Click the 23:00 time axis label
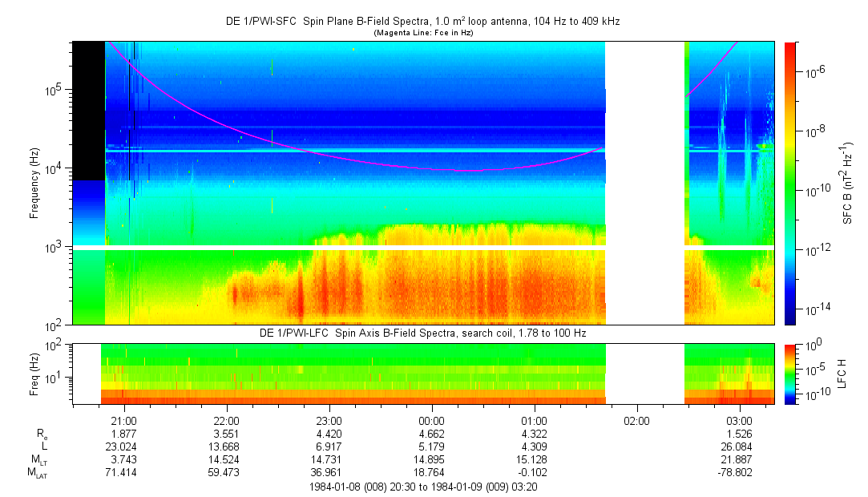Viewport: 868px width, 497px height. click(329, 421)
